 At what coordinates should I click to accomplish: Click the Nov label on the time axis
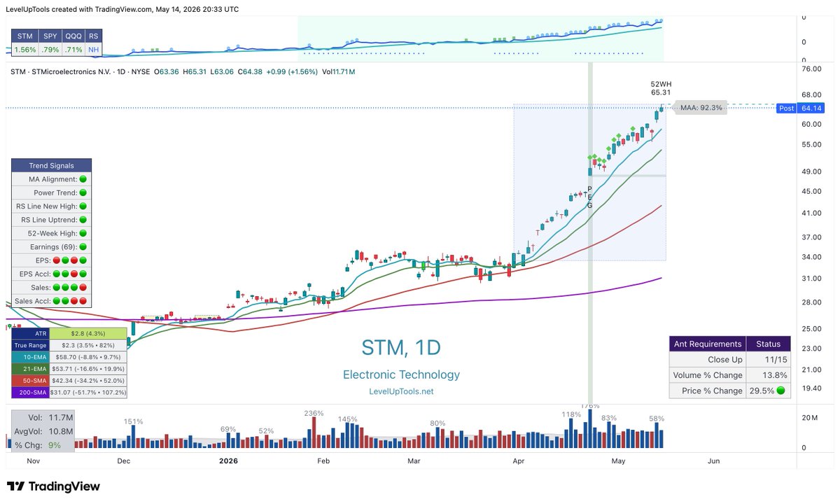click(x=33, y=461)
